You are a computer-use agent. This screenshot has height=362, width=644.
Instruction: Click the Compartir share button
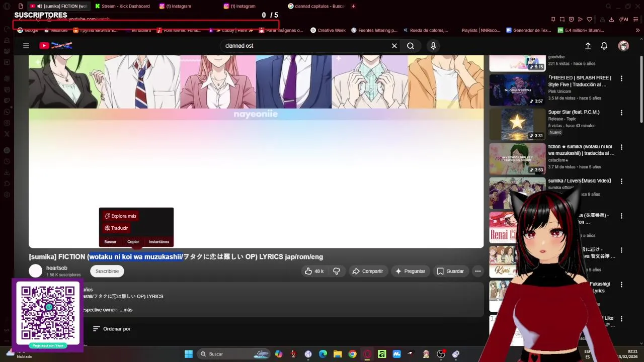point(368,271)
